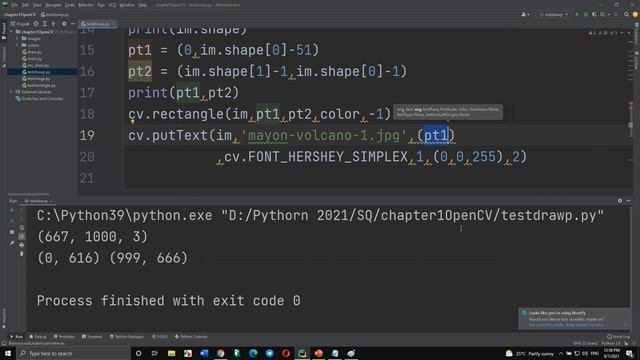Click line 19 code in editor
Viewport: 640px width, 360px height.
[x=291, y=136]
